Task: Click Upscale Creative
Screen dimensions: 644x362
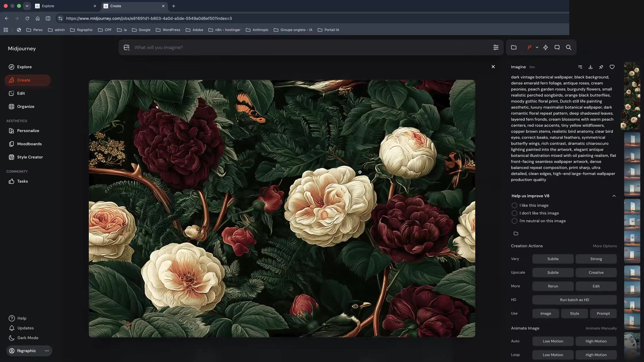Action: (x=596, y=273)
